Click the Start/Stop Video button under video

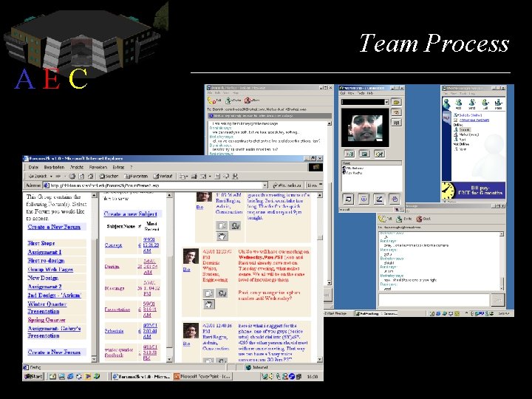[349, 154]
